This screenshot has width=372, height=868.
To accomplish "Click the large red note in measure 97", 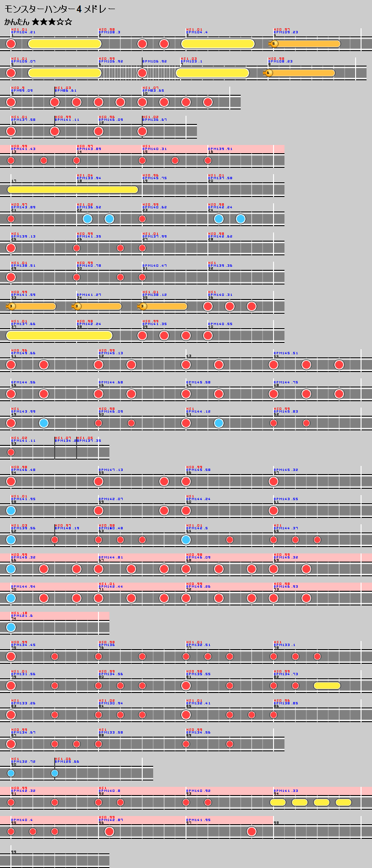I will [x=251, y=832].
